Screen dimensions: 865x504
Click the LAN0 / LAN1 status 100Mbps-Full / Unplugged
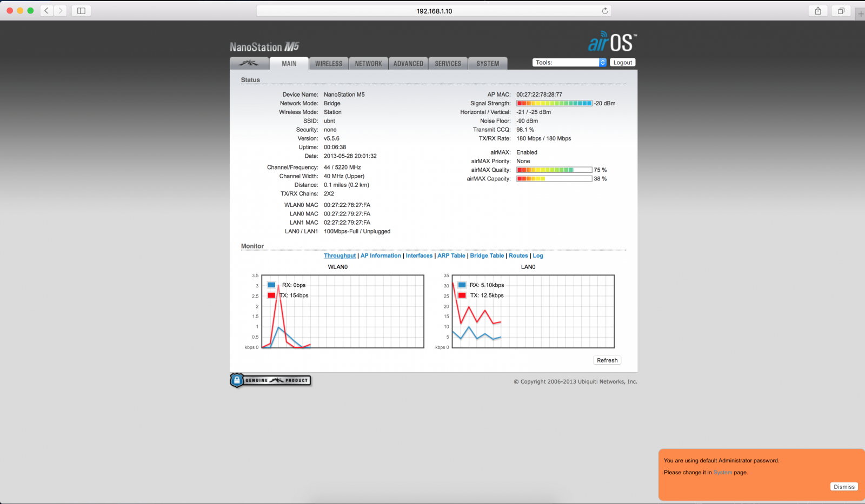357,231
